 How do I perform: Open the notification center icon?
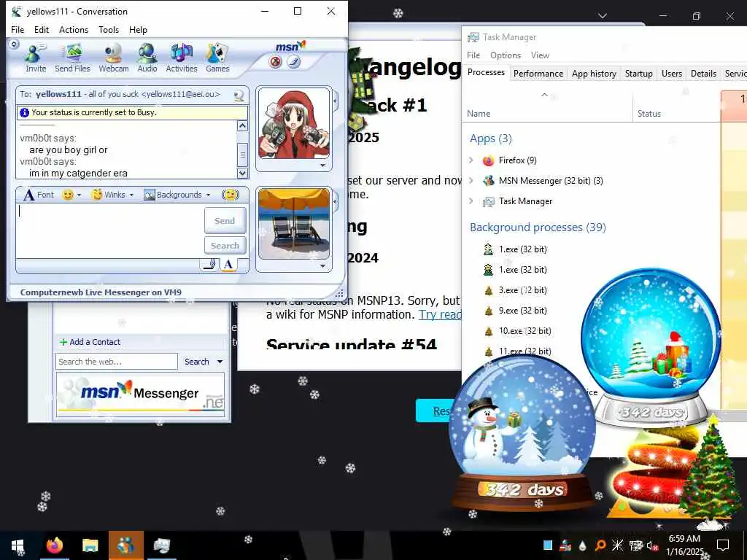click(723, 545)
